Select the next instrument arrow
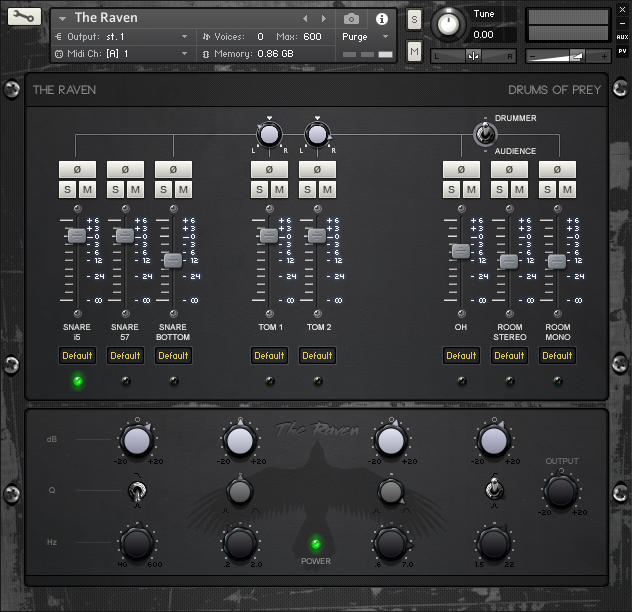 pos(325,18)
